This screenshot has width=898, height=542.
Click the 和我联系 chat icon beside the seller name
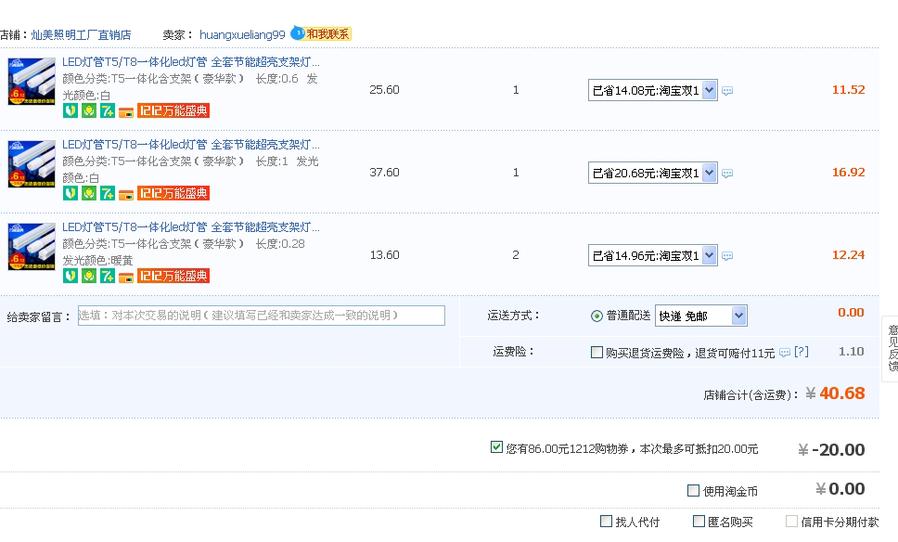click(321, 34)
